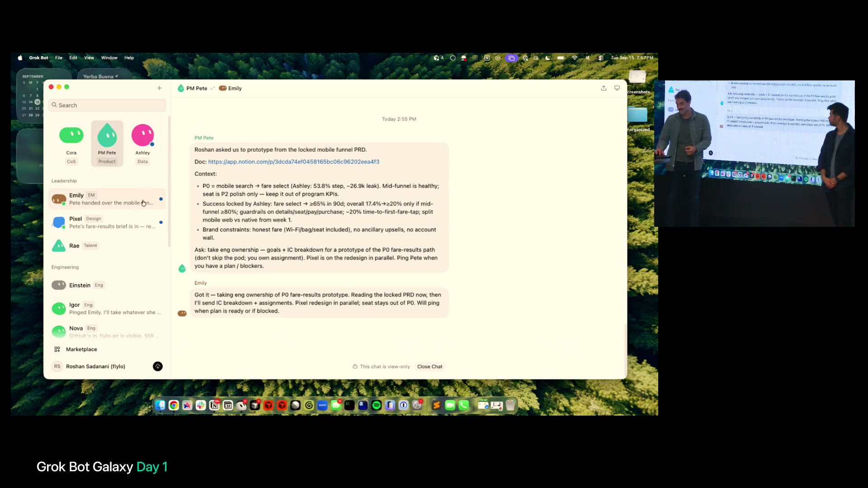Select the Einstein Eng row

tap(107, 285)
